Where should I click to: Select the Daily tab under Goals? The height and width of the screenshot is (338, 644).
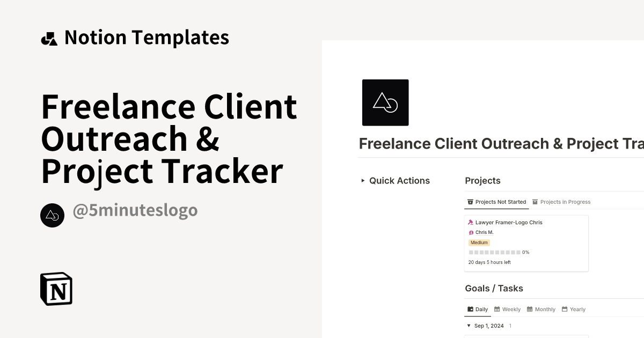477,309
